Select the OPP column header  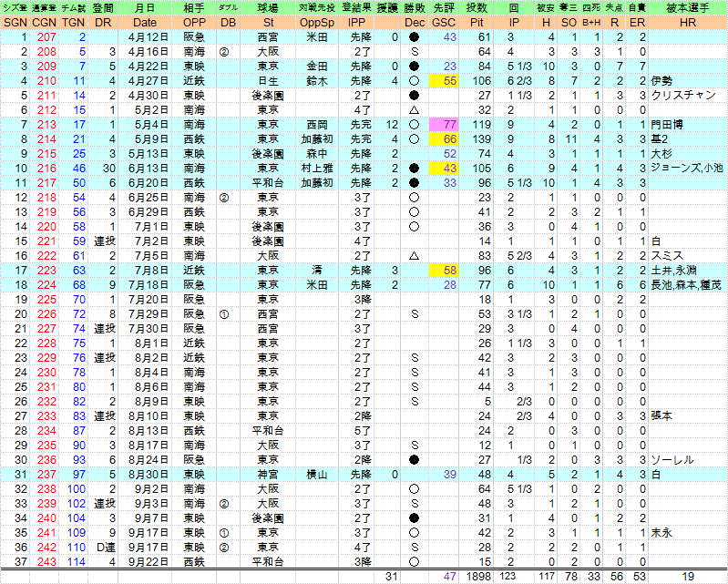click(194, 23)
